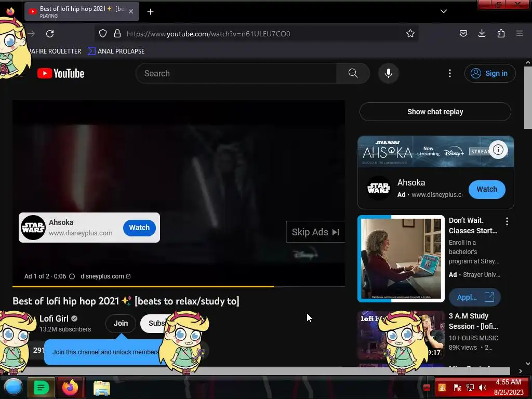Open the File Explorer taskbar icon
This screenshot has width=532, height=399.
click(x=101, y=388)
